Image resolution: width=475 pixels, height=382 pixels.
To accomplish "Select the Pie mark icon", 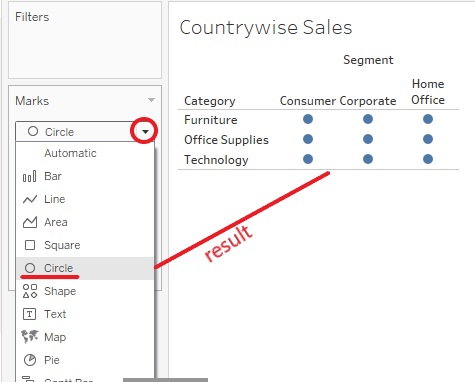I will coord(30,360).
